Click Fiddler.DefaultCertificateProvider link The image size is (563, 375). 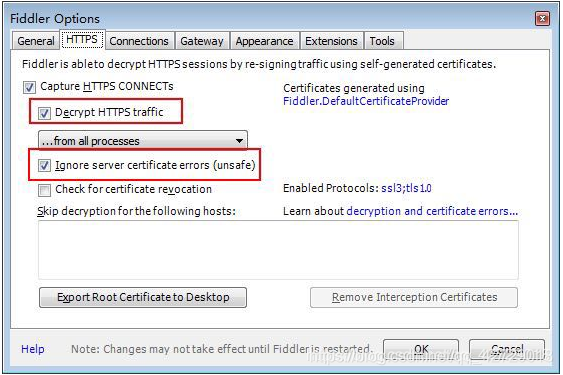click(x=366, y=101)
